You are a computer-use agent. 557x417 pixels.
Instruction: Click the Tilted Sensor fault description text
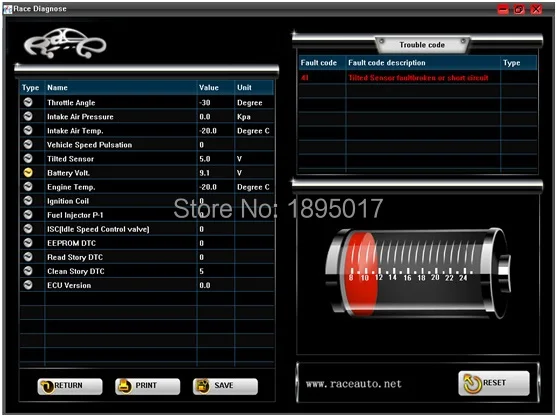point(418,78)
